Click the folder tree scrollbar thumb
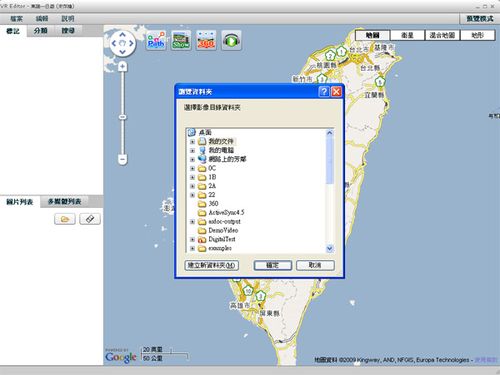 click(x=330, y=160)
